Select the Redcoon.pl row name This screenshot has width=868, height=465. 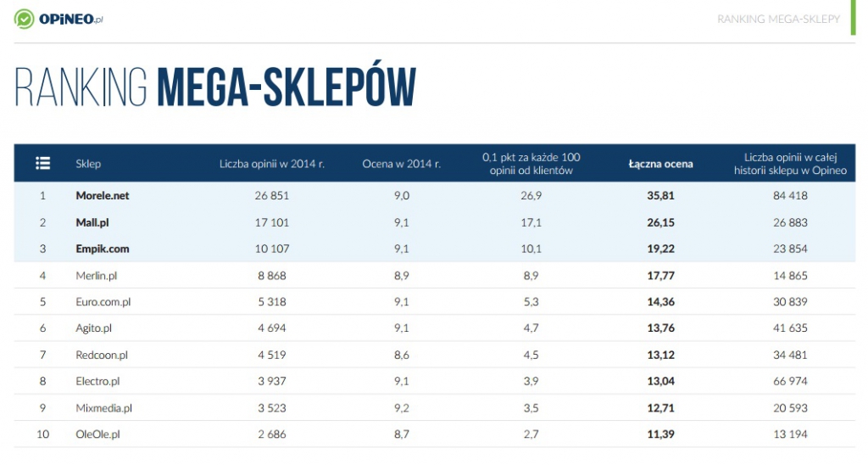[x=102, y=355]
